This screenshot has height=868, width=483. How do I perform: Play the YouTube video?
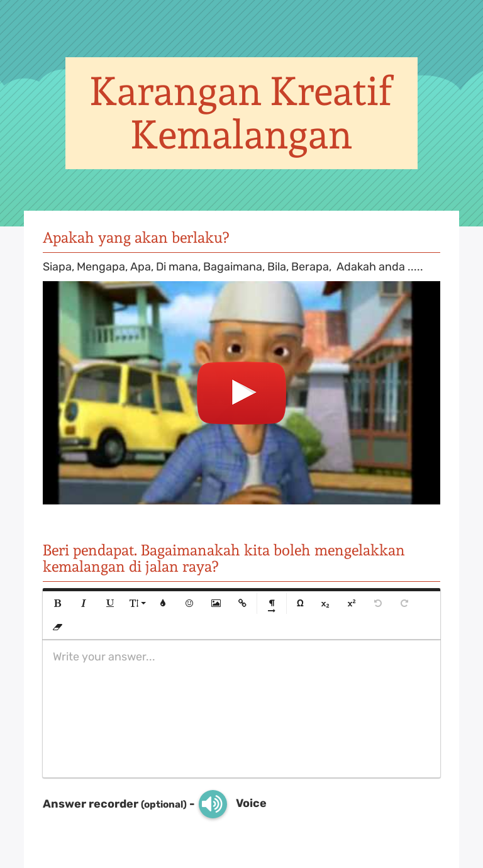coord(241,392)
